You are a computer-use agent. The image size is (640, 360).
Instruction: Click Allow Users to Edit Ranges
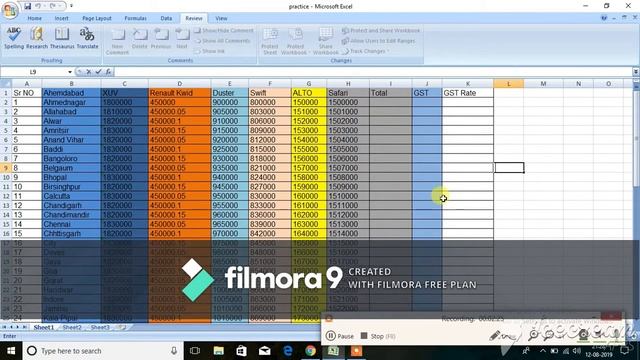[378, 41]
